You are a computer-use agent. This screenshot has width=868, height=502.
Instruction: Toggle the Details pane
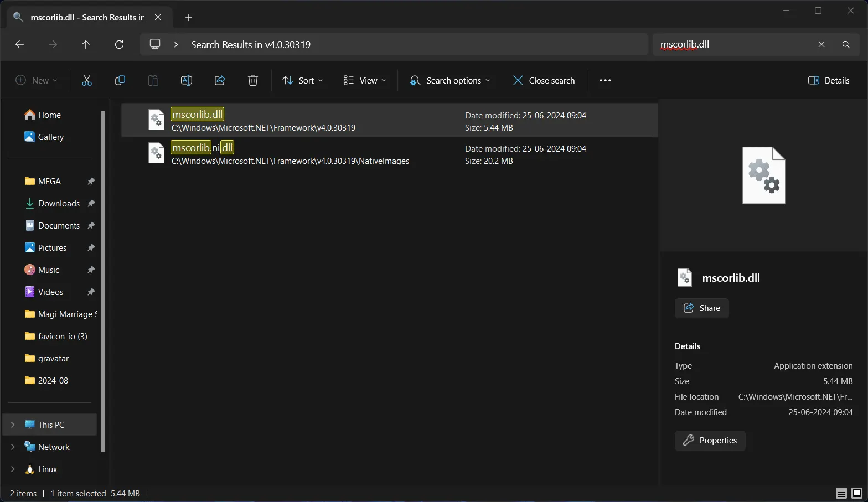click(829, 80)
